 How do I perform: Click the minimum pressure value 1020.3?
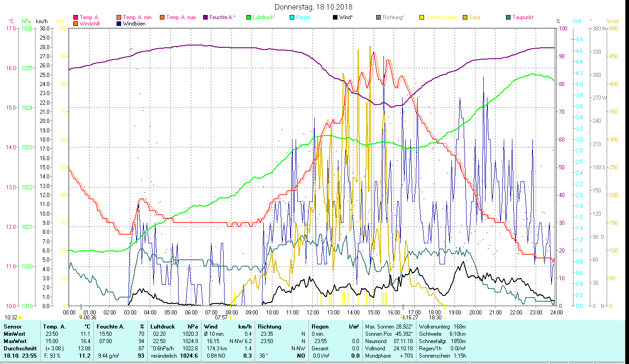point(190,334)
